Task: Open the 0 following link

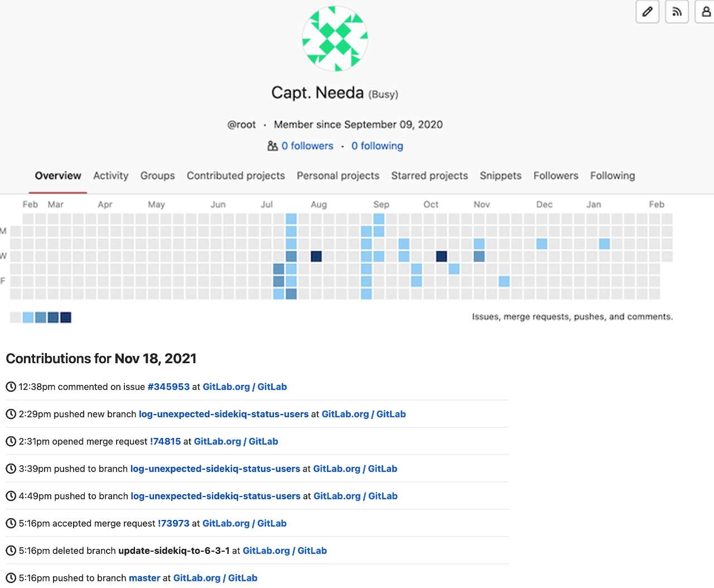Action: [377, 146]
